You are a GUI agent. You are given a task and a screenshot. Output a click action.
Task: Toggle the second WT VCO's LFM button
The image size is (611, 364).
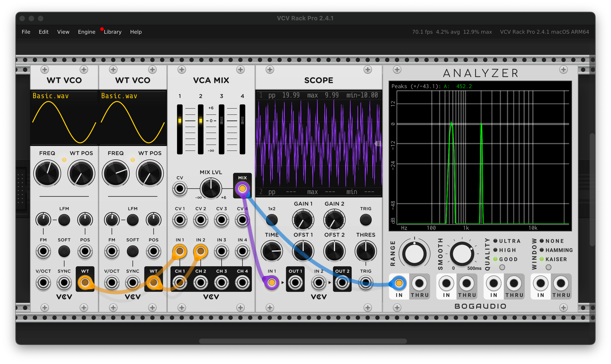[133, 220]
